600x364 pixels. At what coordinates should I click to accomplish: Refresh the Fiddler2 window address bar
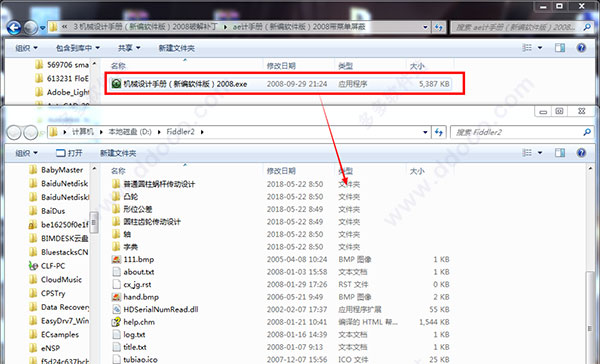click(439, 132)
